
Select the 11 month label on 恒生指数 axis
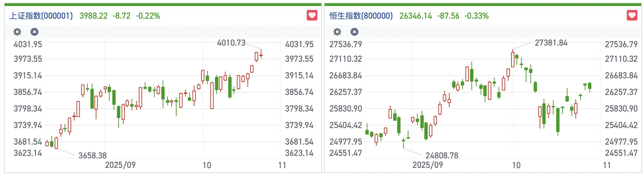tap(607, 165)
